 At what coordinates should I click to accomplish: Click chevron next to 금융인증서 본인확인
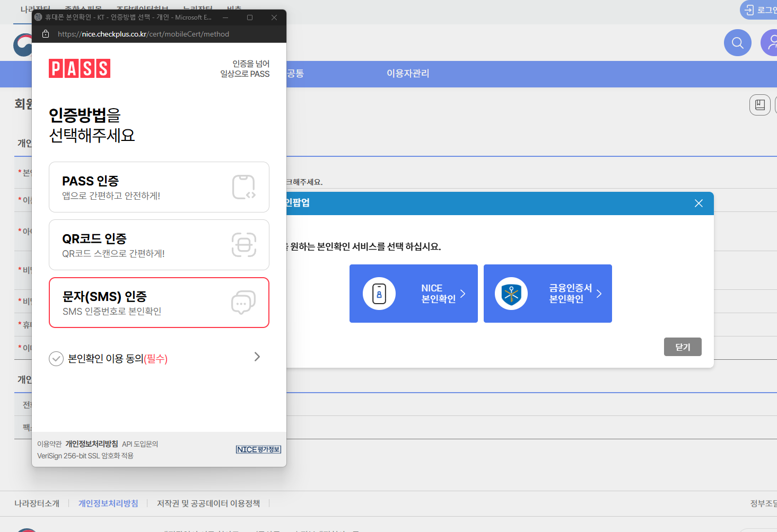click(x=599, y=294)
